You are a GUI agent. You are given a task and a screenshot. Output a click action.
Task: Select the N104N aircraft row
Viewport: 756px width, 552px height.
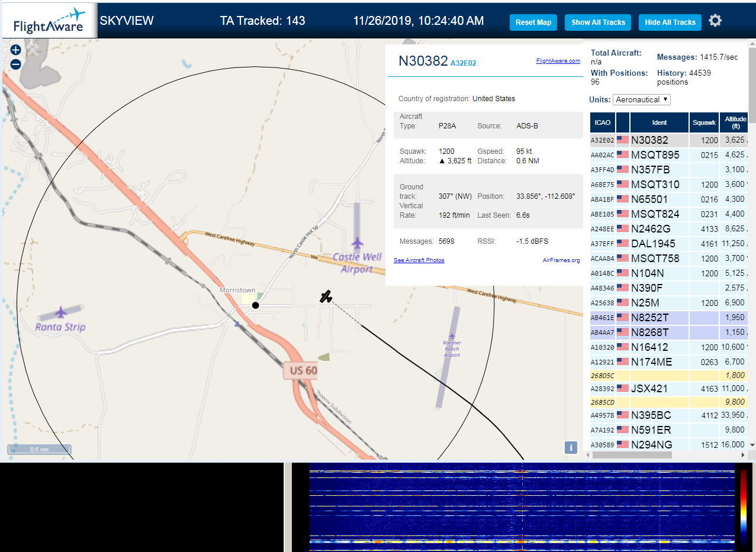pyautogui.click(x=669, y=273)
